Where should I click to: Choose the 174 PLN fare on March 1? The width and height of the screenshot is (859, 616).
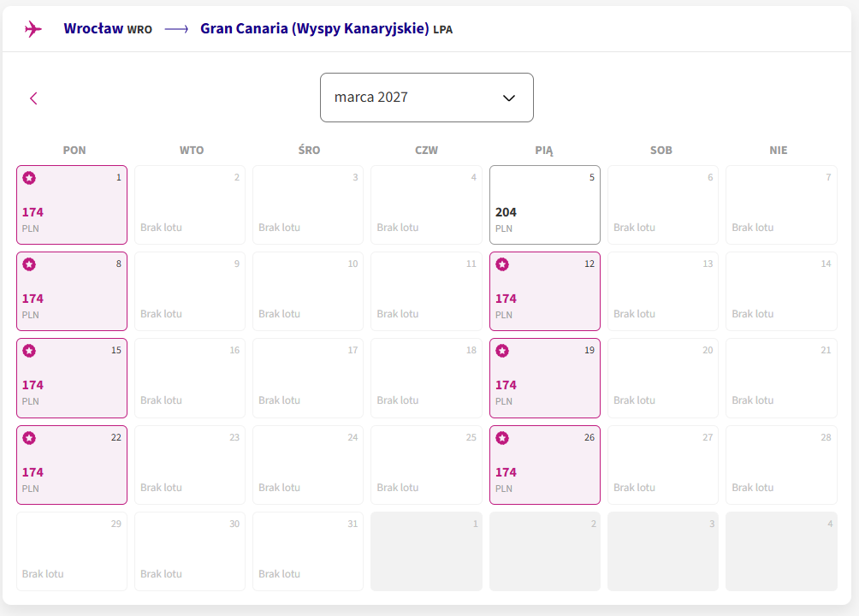(72, 205)
